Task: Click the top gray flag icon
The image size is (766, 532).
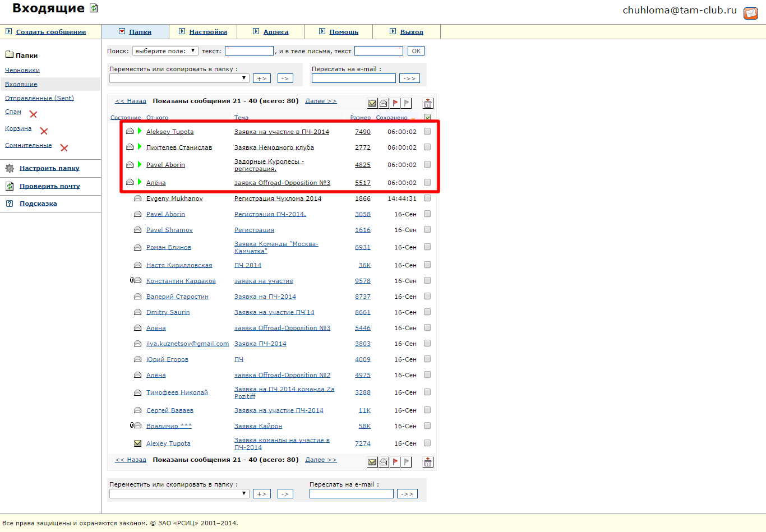Action: click(407, 103)
